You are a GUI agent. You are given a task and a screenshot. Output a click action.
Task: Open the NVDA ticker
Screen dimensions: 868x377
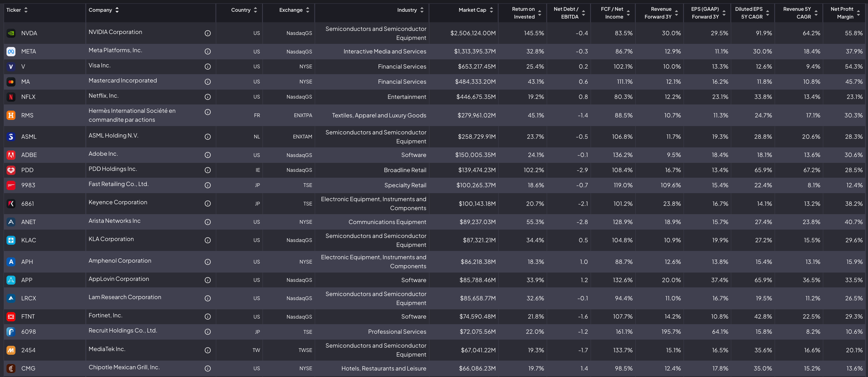[x=29, y=33]
